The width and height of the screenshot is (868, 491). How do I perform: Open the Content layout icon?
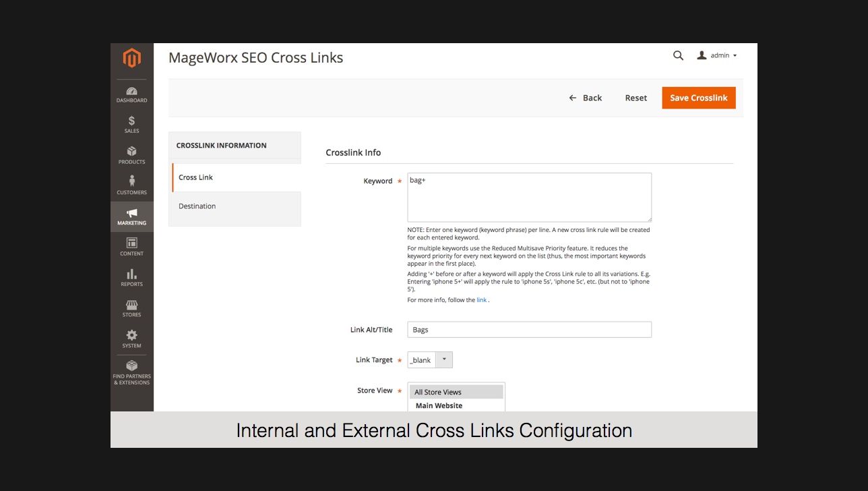131,243
